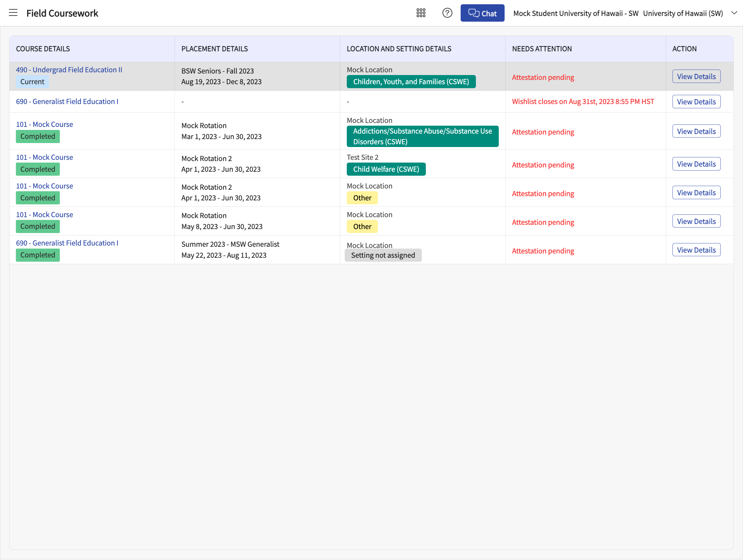Screen dimensions: 743x560
Task: View Details for Mock Rotation 2 at Mock Location
Action: pos(696,192)
